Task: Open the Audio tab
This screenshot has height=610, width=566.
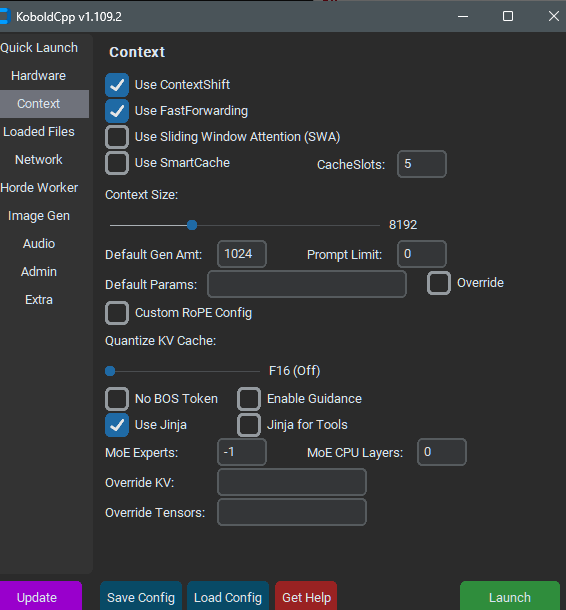Action: click(39, 244)
